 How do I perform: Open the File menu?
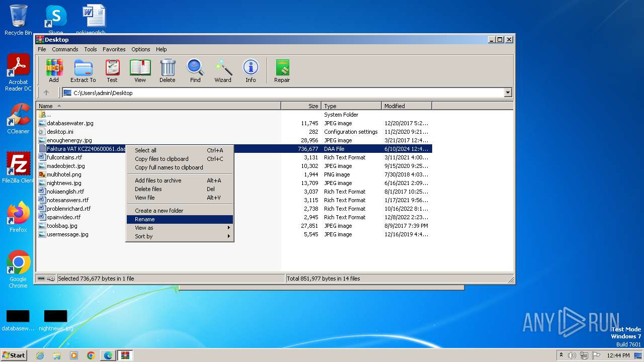pos(42,49)
